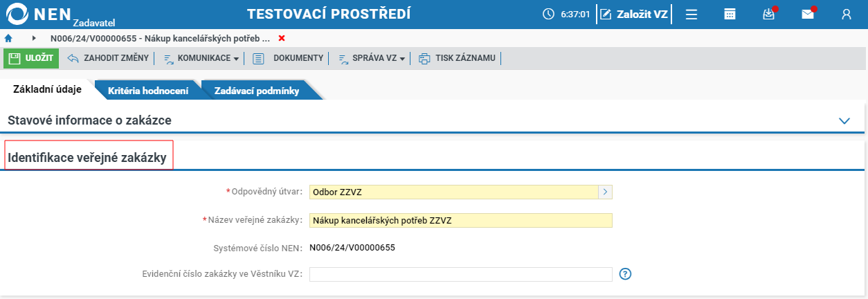The height and width of the screenshot is (299, 868).
Task: Click help icon next to Evidenční číslo
Action: point(625,274)
